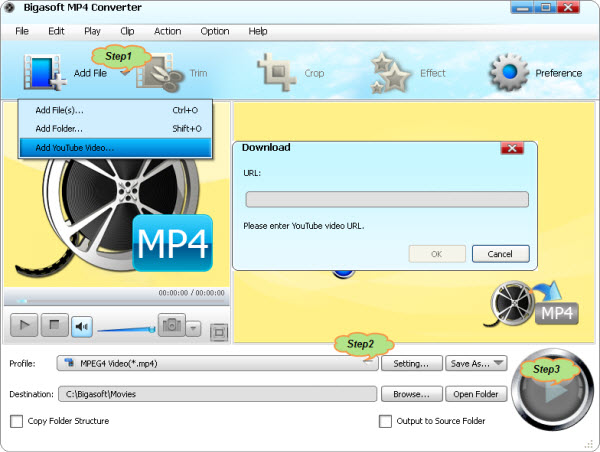Viewport: 600px width, 452px height.
Task: Click OK in Download dialog
Action: coord(437,254)
